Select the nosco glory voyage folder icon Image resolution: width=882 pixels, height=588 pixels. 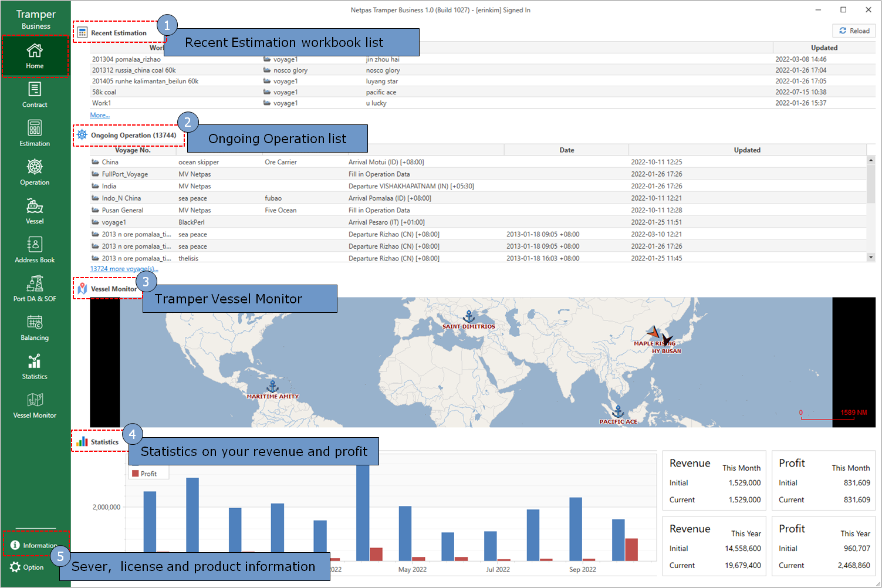point(267,70)
